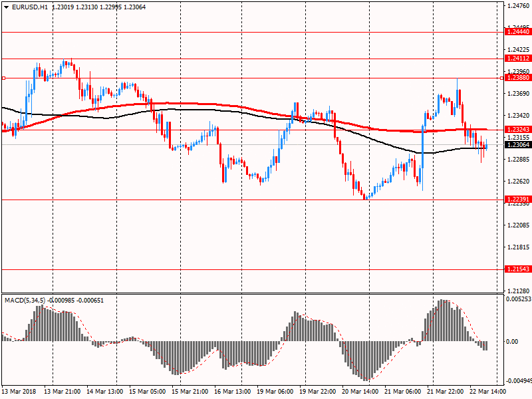Select the 1.22391 red price level label
This screenshot has height=399, width=532.
tap(518, 199)
